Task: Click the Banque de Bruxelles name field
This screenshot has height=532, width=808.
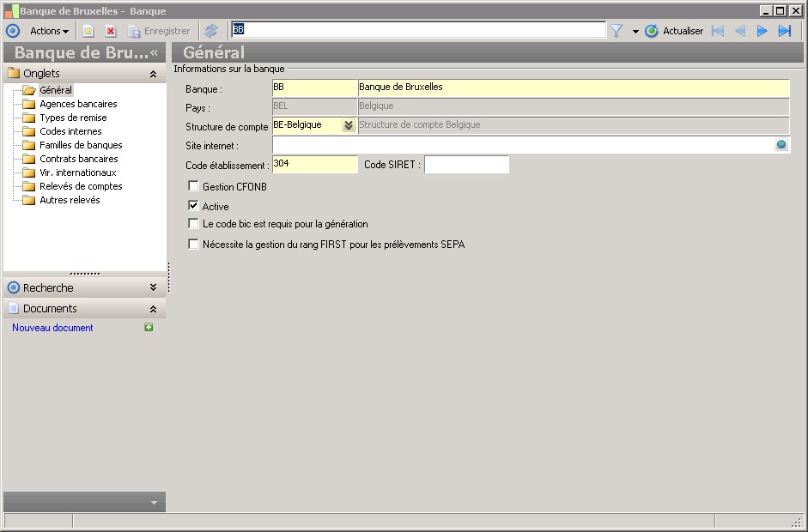Action: (574, 88)
